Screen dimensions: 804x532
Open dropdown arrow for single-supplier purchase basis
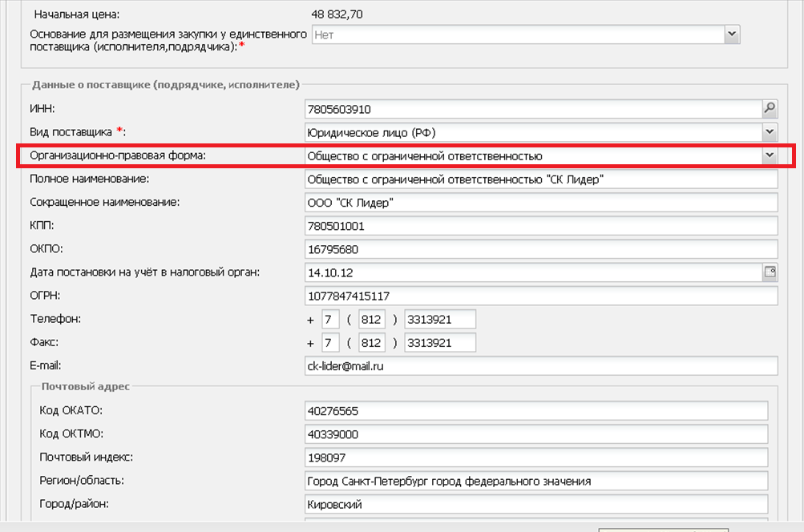732,34
